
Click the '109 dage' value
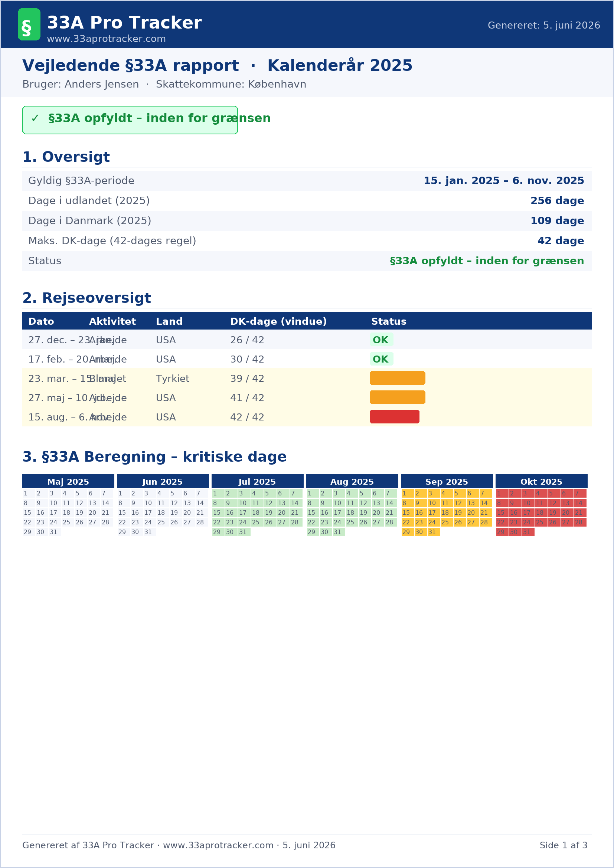click(557, 221)
